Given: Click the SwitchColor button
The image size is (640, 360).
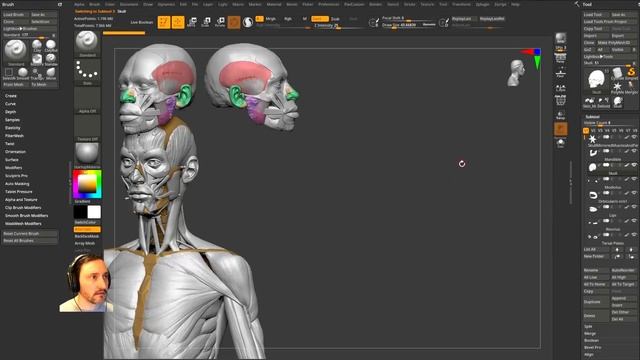Looking at the screenshot, I should tap(87, 222).
